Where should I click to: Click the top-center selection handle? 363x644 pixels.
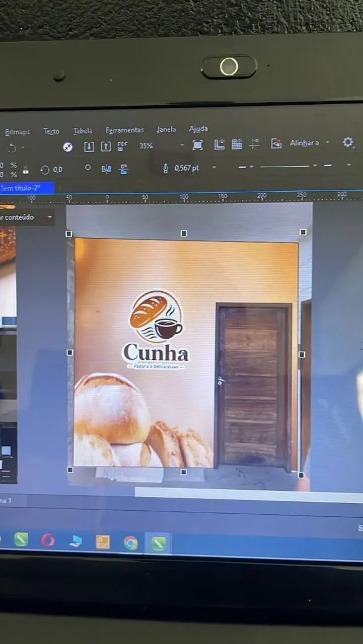[x=184, y=233]
